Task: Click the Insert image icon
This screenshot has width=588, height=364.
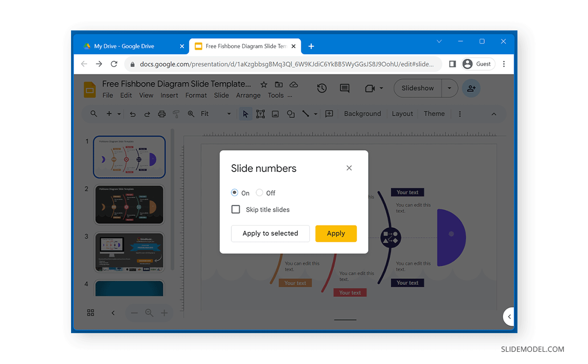Action: pos(275,114)
